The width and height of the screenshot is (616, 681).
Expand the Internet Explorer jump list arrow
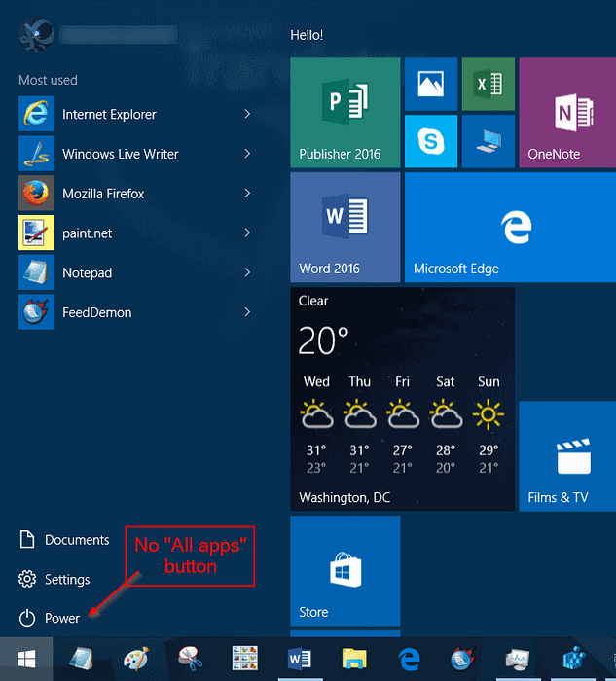(x=247, y=114)
